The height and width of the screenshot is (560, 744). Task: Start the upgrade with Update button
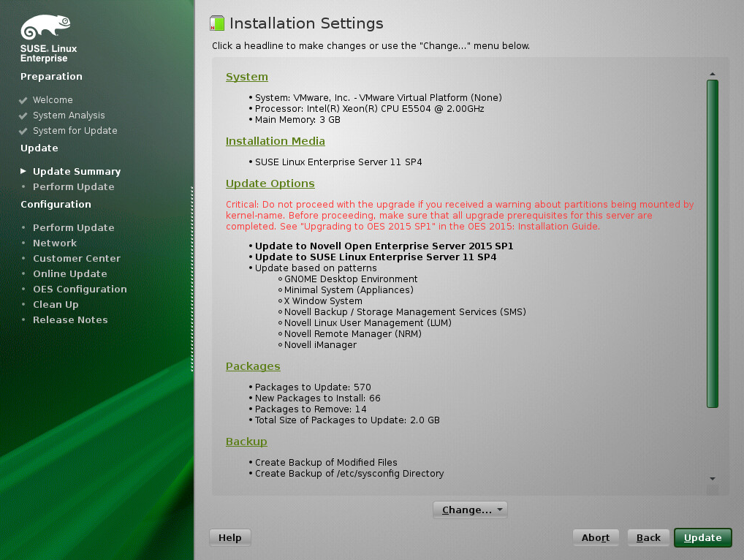(703, 537)
